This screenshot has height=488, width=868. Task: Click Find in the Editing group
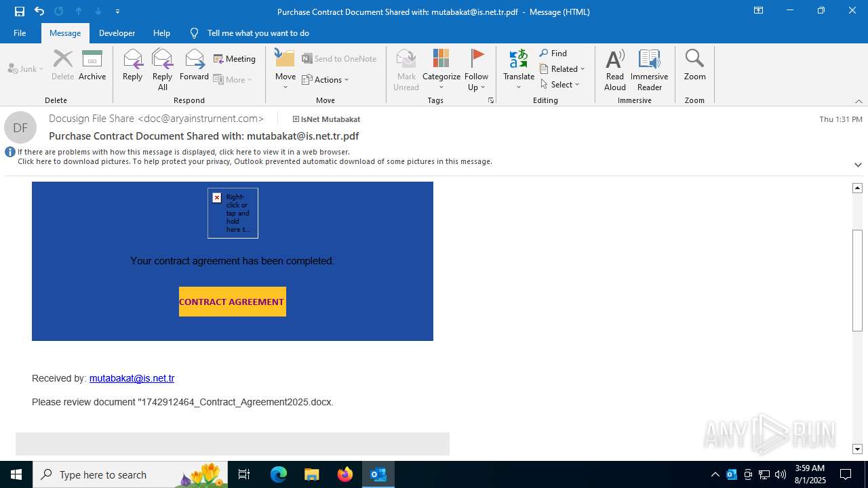point(553,54)
